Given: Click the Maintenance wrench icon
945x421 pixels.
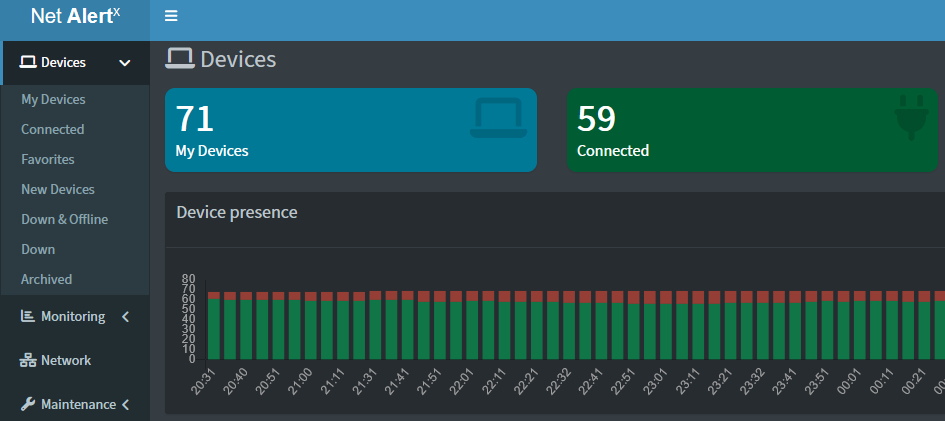Looking at the screenshot, I should 28,405.
